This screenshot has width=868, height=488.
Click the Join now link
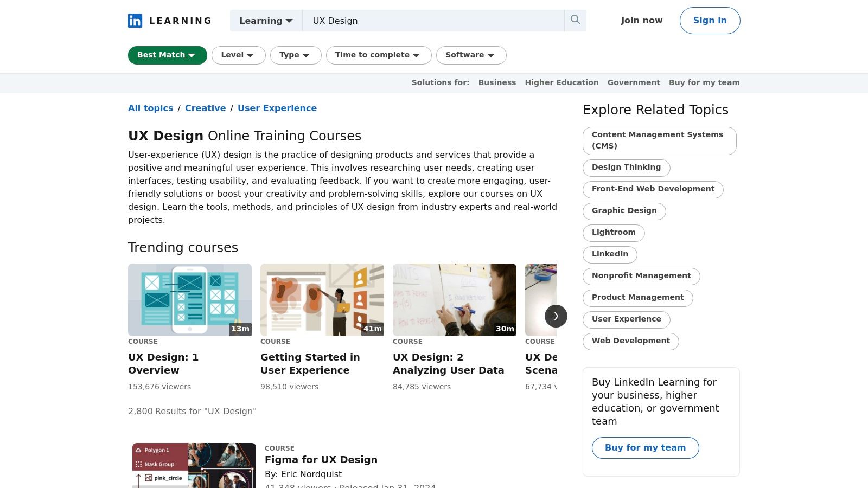click(641, 21)
